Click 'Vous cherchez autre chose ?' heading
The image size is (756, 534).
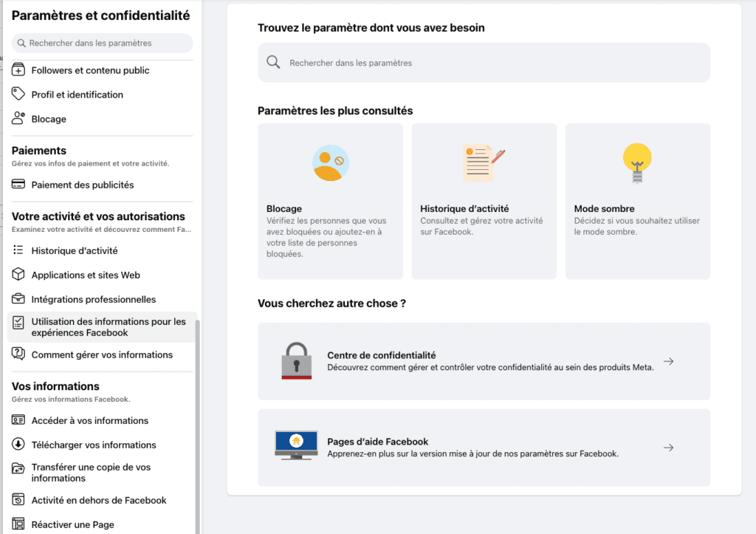pos(331,303)
